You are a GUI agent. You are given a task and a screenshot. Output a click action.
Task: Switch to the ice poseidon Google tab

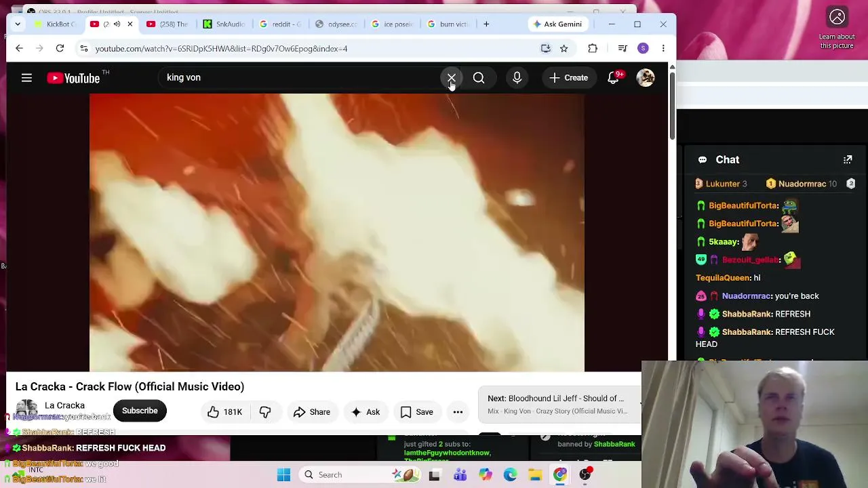pos(393,24)
